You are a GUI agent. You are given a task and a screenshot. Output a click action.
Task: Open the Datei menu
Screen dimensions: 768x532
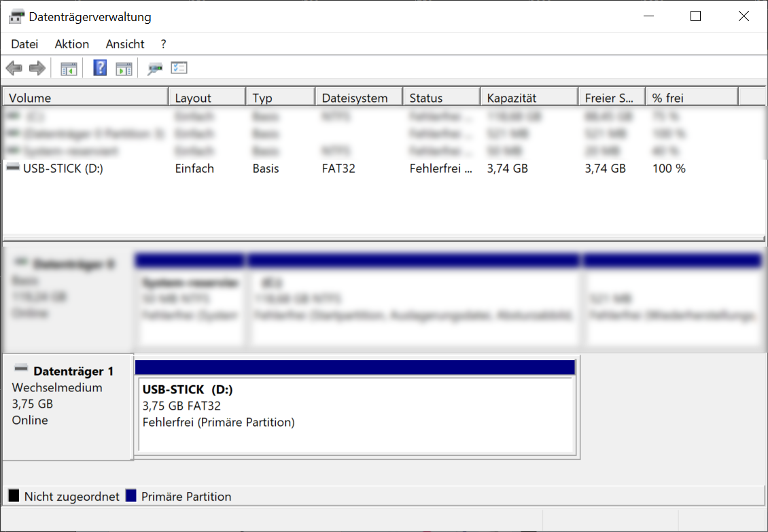click(24, 43)
